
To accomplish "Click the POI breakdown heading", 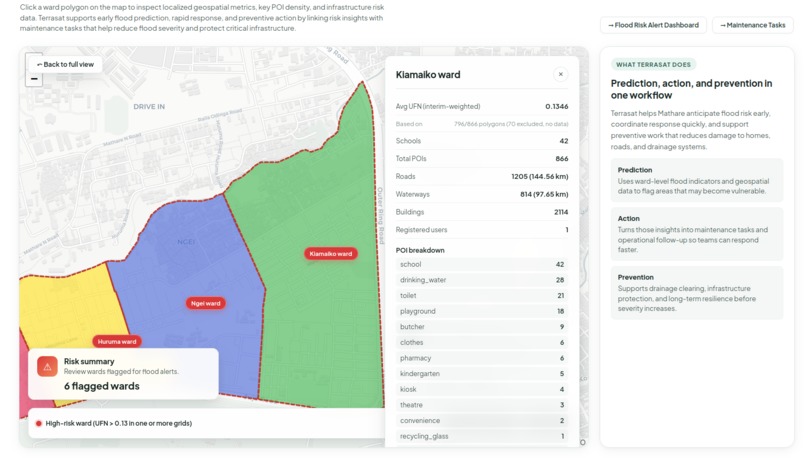I will coord(420,250).
